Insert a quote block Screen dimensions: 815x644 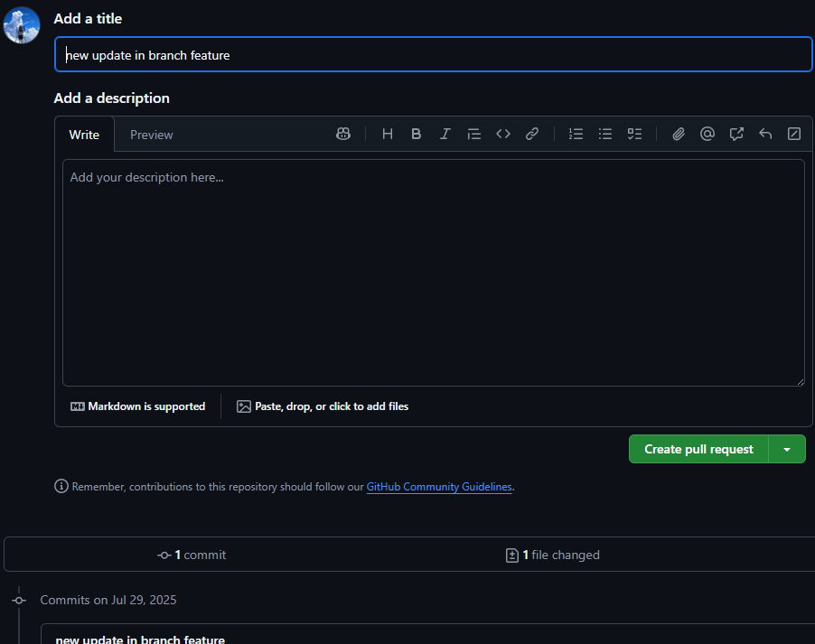tap(473, 134)
